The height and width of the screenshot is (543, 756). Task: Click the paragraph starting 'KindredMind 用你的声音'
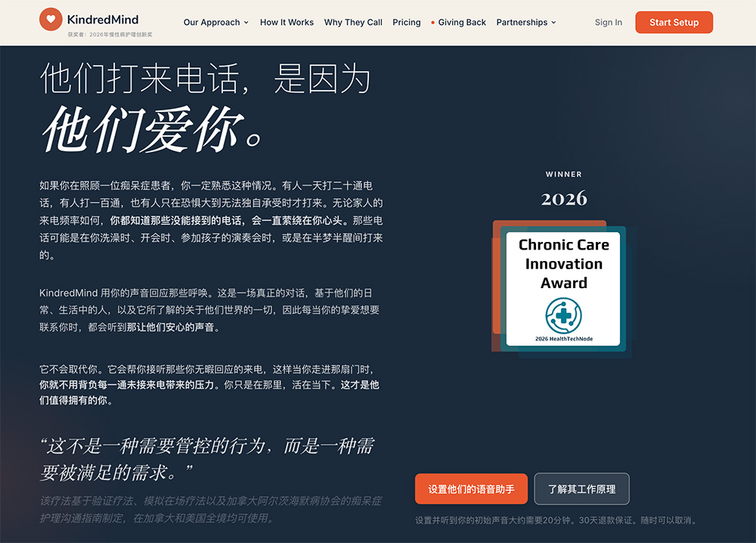[x=209, y=310]
